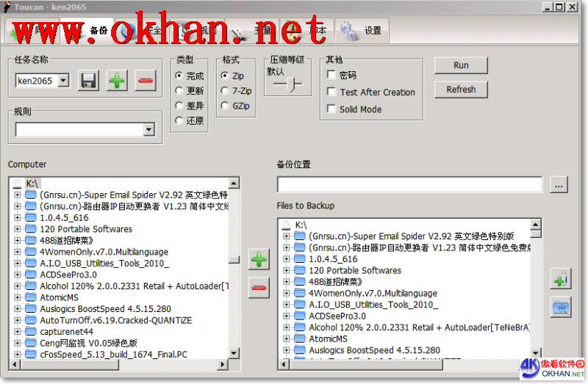588x384 pixels.
Task: Click folder icon of AtomicMS in Files to Backup
Action: pyautogui.click(x=300, y=338)
